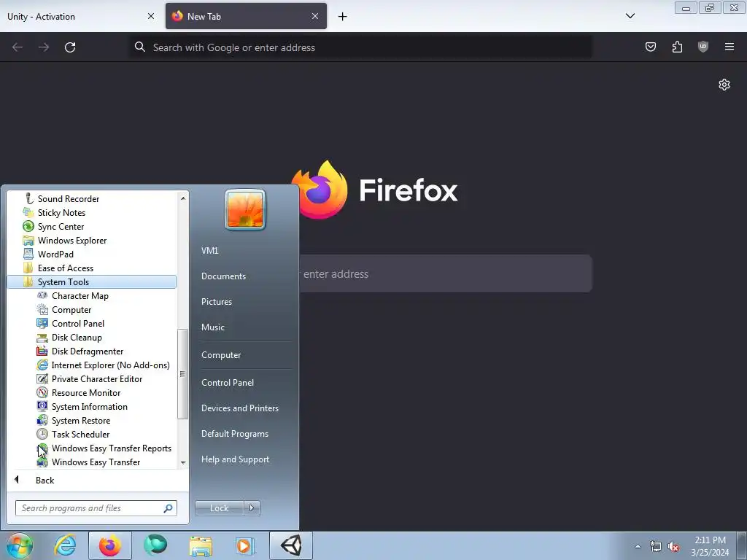Open Devices and Printers
This screenshot has width=747, height=560.
point(240,408)
